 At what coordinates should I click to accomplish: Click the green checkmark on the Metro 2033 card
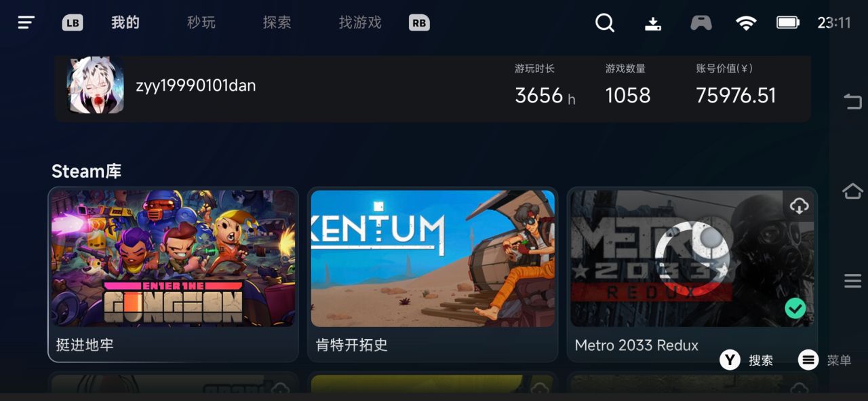point(795,309)
